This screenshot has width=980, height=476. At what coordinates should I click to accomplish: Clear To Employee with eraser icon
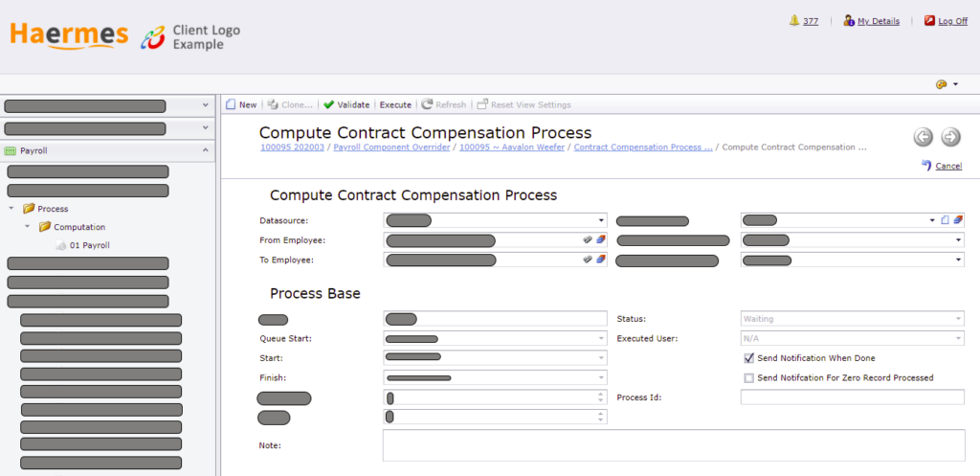(x=601, y=259)
